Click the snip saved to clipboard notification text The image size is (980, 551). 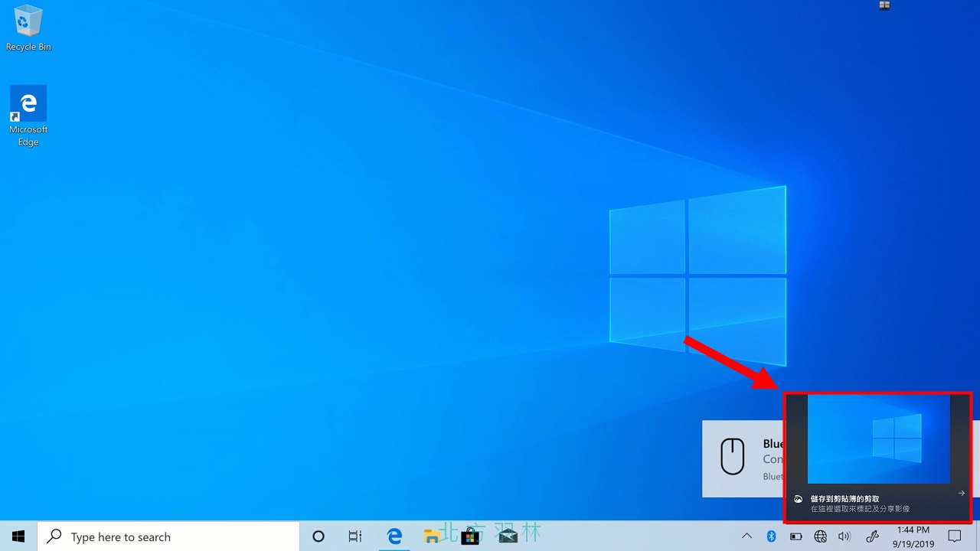(845, 499)
